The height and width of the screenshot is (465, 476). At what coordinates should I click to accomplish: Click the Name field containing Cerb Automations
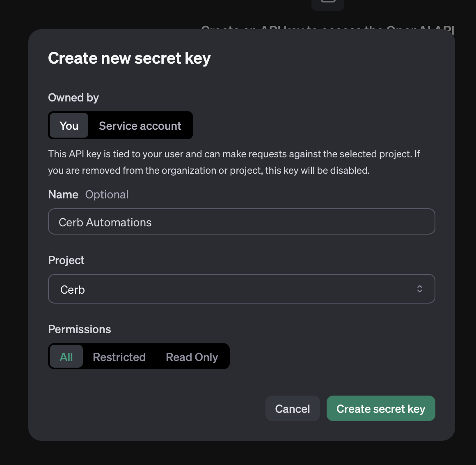[x=242, y=221]
